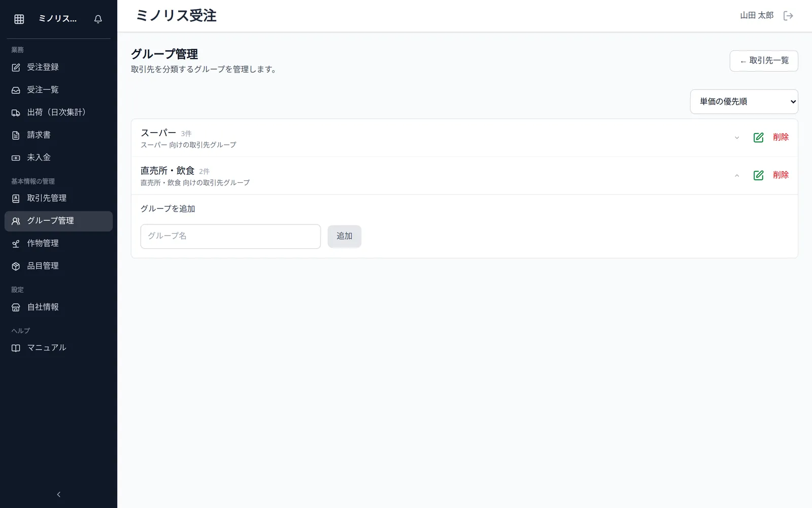Click the 受注一覧 inbox icon
812x508 pixels.
click(x=16, y=90)
